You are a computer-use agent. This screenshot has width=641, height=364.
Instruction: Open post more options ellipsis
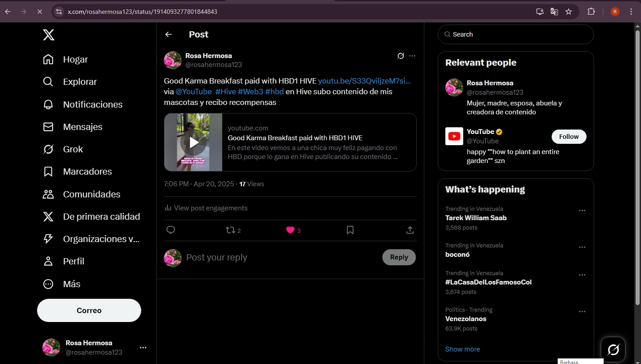point(412,56)
